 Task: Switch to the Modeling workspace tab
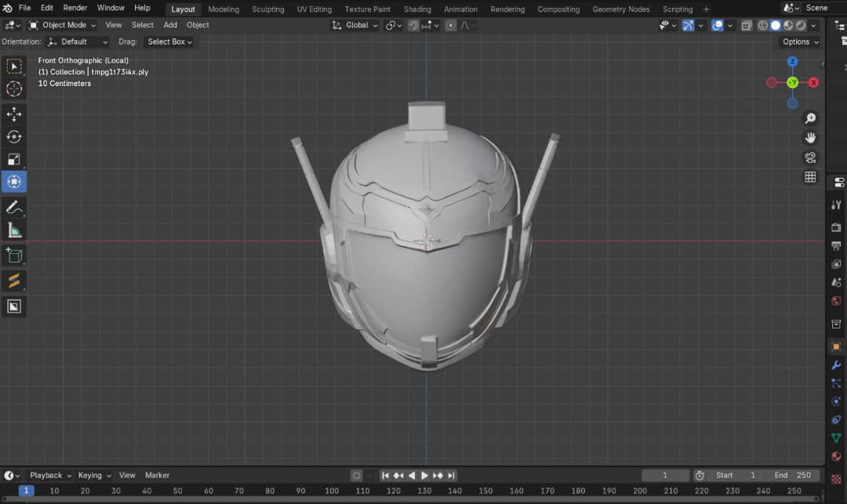[x=224, y=9]
